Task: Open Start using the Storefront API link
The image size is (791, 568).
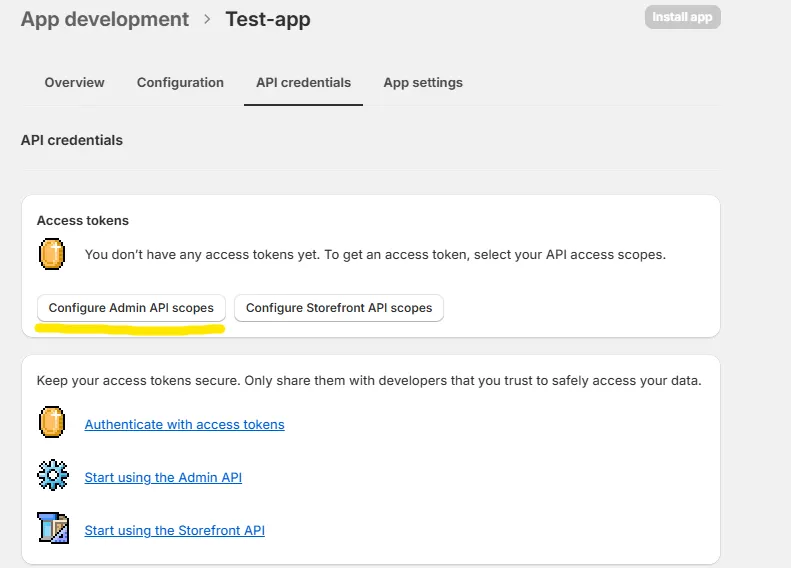Action: click(174, 530)
